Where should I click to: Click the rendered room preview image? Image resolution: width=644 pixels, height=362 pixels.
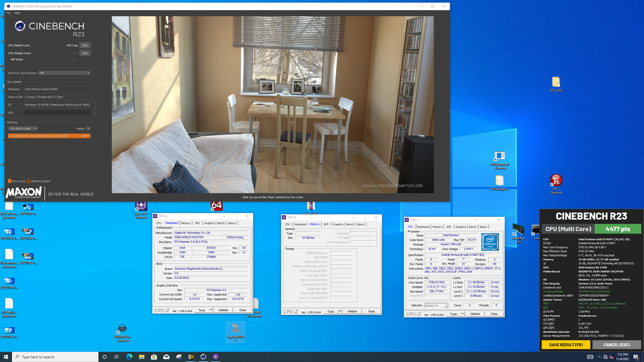pyautogui.click(x=272, y=105)
